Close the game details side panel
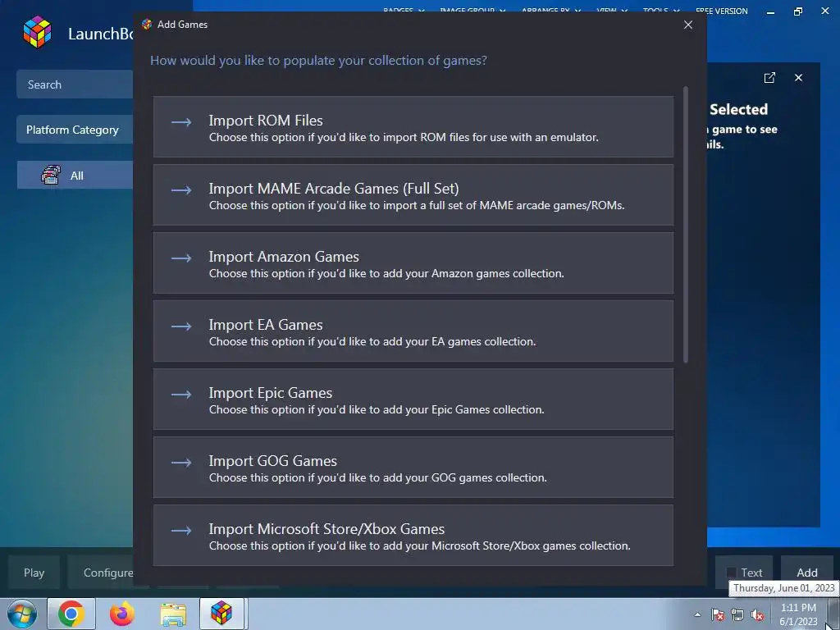Screen dimensions: 840x630 798,78
